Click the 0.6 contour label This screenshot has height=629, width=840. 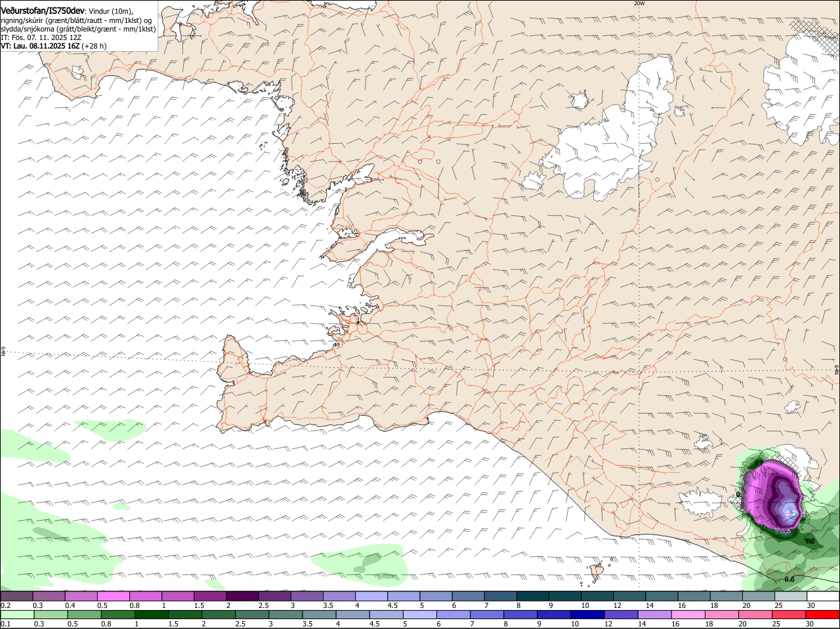(x=789, y=579)
